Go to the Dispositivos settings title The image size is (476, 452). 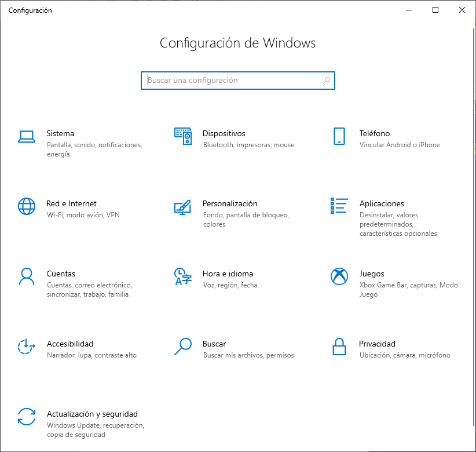pyautogui.click(x=224, y=134)
